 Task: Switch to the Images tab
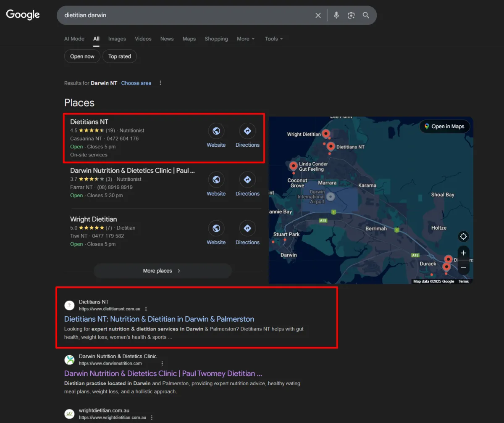(x=117, y=39)
